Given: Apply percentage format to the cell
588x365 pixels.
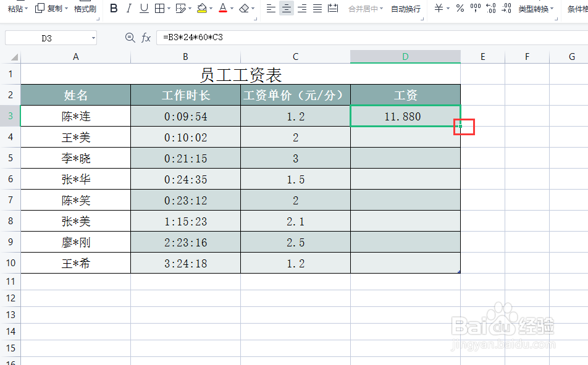Looking at the screenshot, I should pyautogui.click(x=460, y=9).
